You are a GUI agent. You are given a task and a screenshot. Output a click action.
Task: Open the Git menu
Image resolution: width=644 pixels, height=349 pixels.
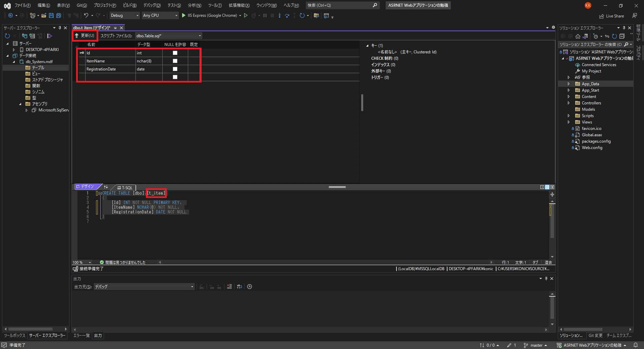pos(82,5)
